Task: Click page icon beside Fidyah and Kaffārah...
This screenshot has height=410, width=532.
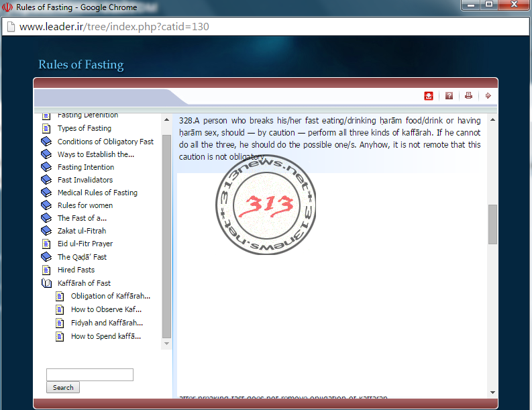Action: [x=60, y=323]
